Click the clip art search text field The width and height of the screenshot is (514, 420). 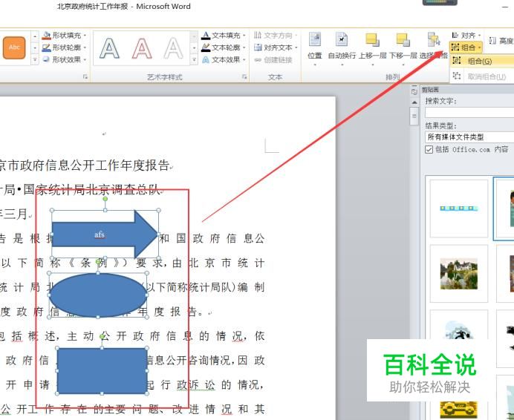pyautogui.click(x=469, y=112)
